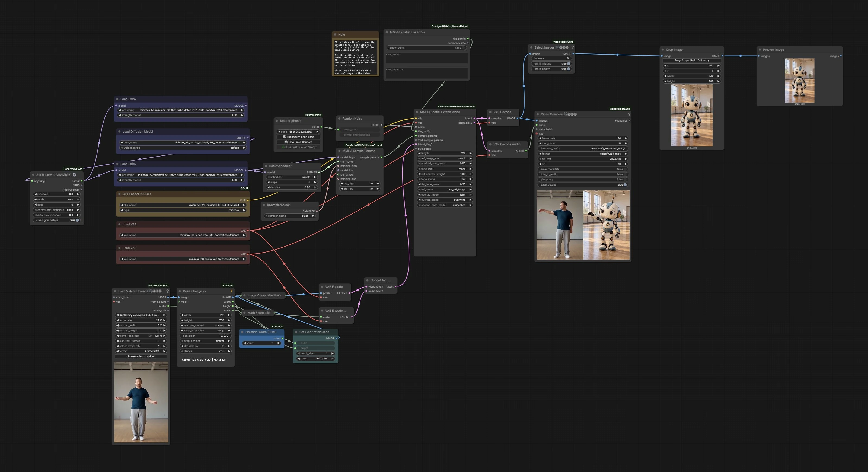Click Randomize Each Time in Seed node
Screen dimensions: 868x472
tap(298, 137)
